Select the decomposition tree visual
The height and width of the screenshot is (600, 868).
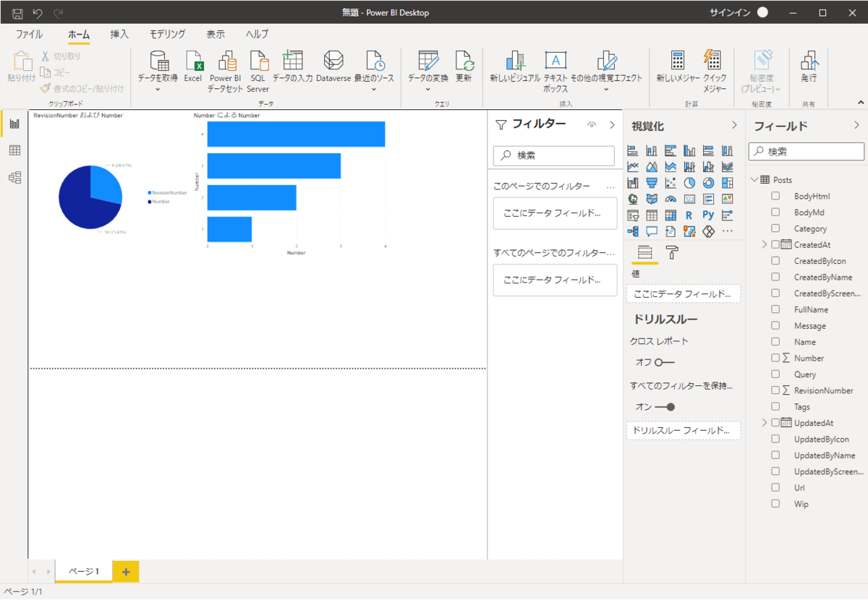(633, 231)
